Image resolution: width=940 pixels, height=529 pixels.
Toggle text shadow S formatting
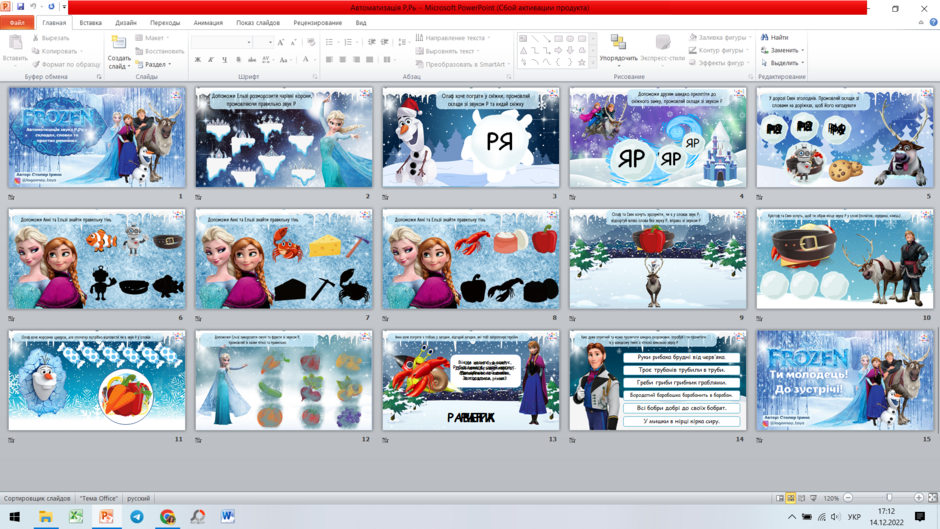(x=238, y=59)
